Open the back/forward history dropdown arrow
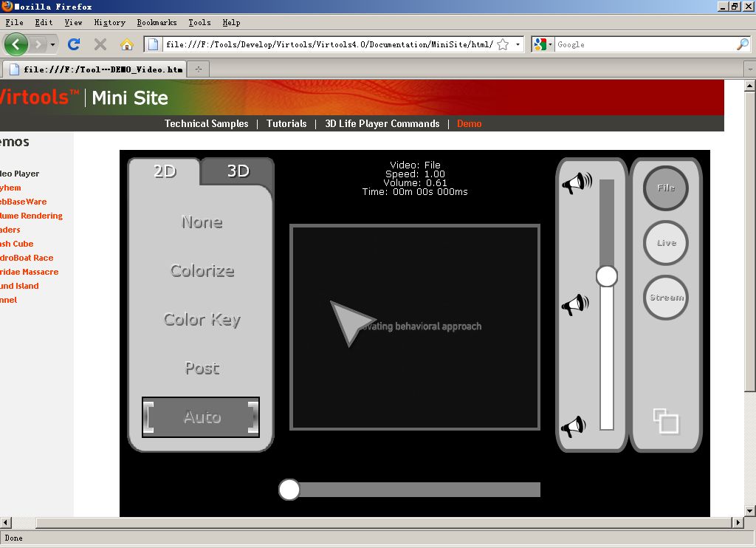This screenshot has height=548, width=756. coord(53,44)
